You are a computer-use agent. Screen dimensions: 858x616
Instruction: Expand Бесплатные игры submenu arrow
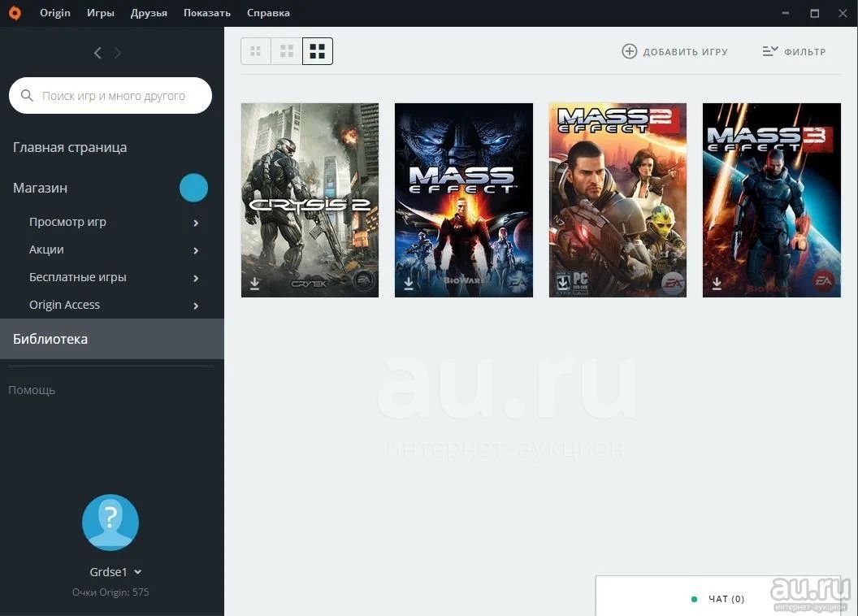coord(196,278)
